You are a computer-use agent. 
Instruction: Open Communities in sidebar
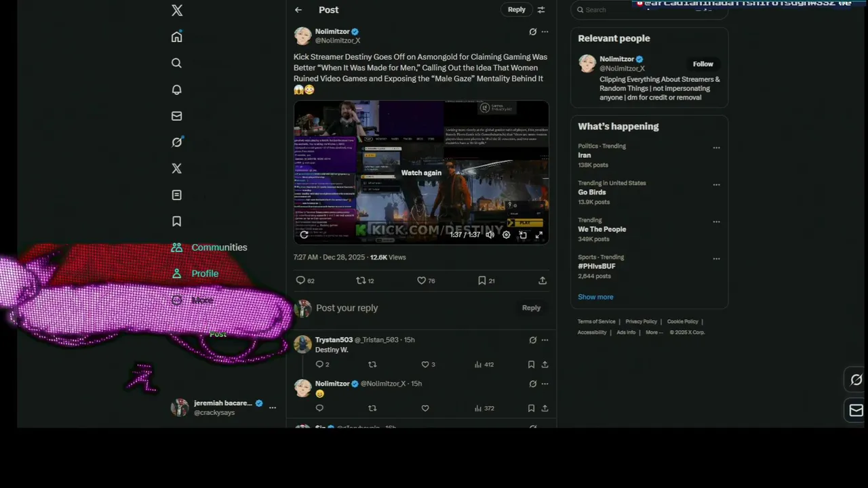[209, 247]
